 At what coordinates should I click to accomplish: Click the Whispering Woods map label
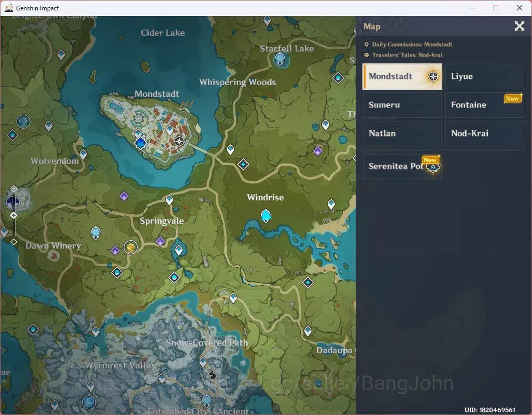tap(237, 82)
